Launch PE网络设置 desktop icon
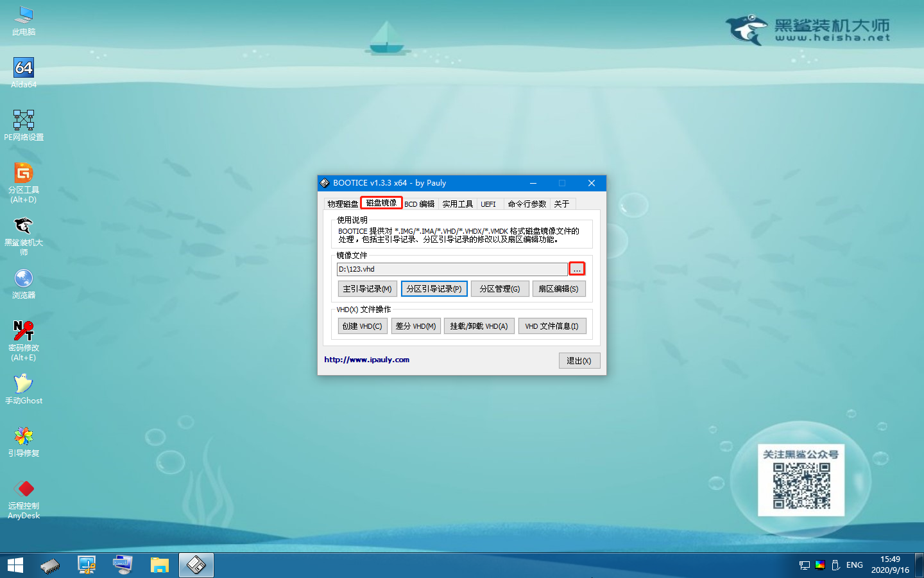The image size is (924, 578). pyautogui.click(x=23, y=121)
